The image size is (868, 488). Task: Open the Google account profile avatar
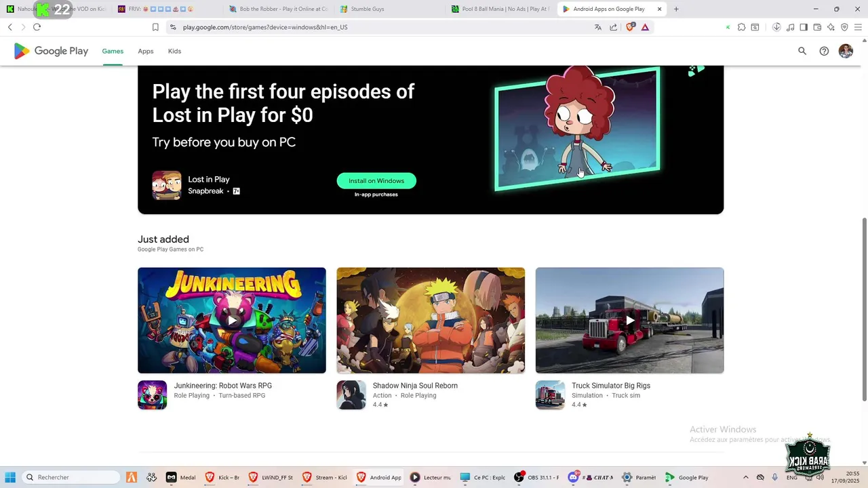click(x=846, y=51)
